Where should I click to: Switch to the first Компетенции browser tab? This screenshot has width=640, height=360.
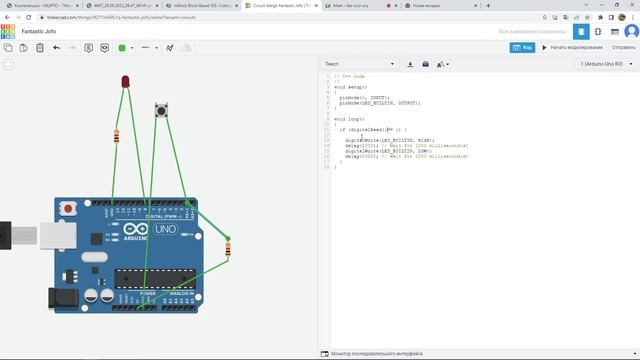[42, 6]
